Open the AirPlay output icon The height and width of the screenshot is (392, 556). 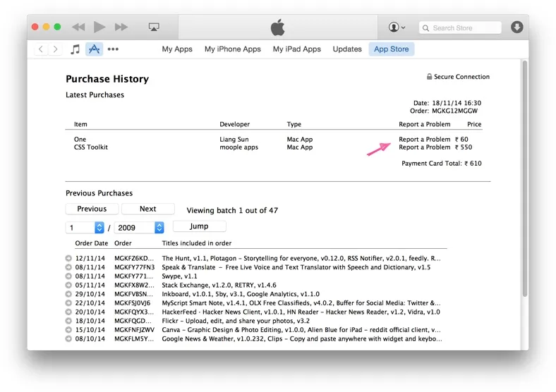click(x=154, y=27)
